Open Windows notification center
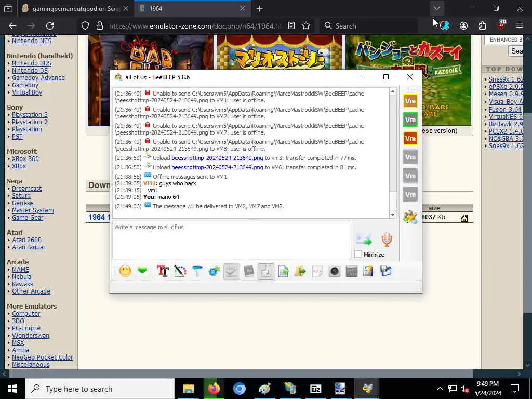This screenshot has height=399, width=532. (x=515, y=389)
